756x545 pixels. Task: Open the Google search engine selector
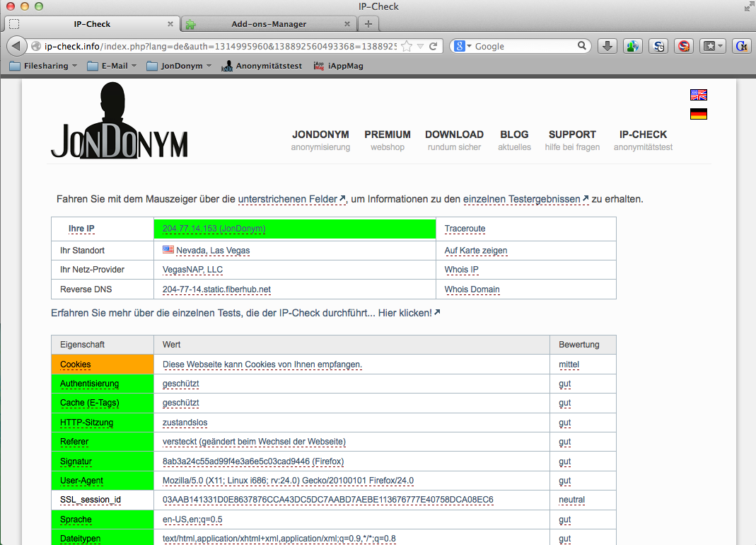pyautogui.click(x=463, y=46)
